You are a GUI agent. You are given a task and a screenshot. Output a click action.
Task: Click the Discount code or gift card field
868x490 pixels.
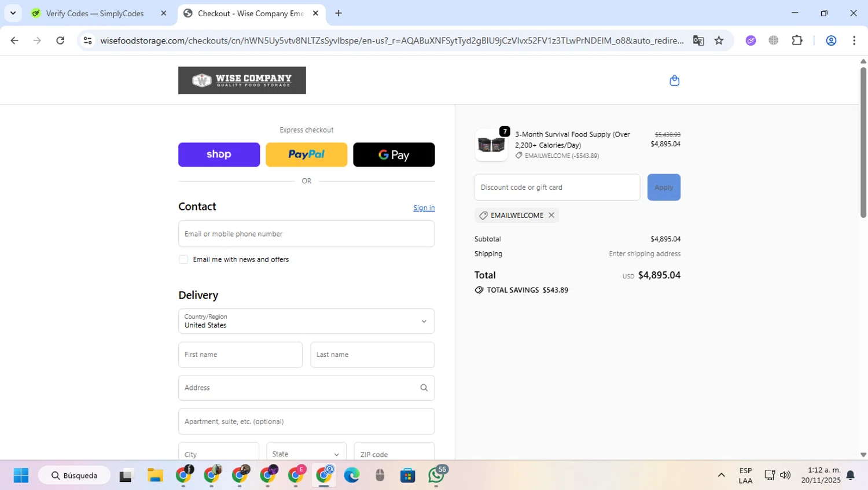[x=557, y=187]
